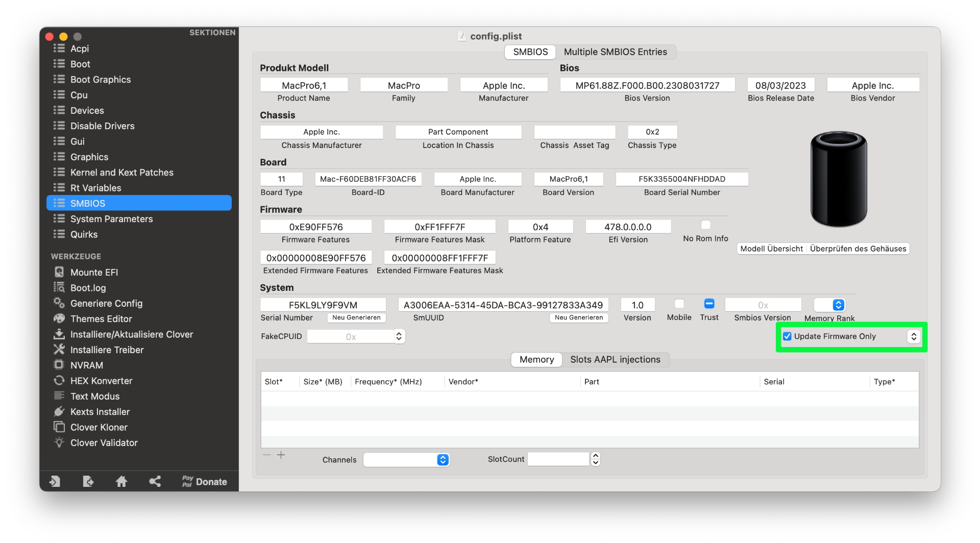Click the home icon in bottom toolbar

point(121,481)
